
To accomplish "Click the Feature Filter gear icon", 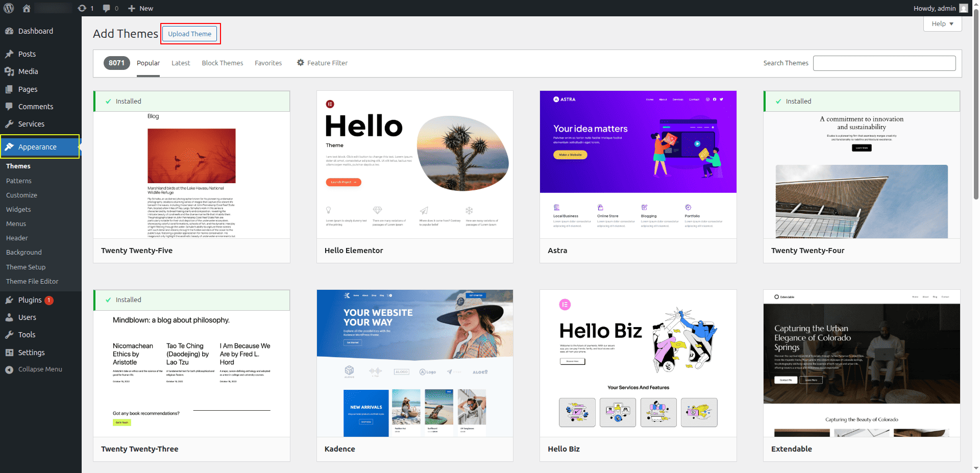I will point(301,63).
